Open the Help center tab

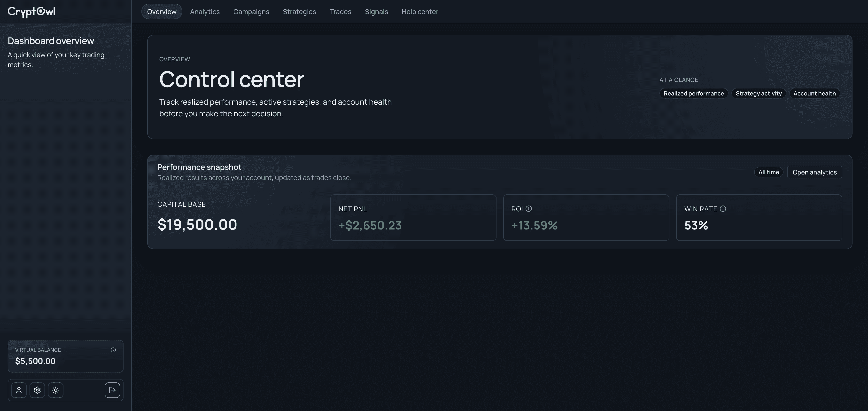(x=420, y=11)
